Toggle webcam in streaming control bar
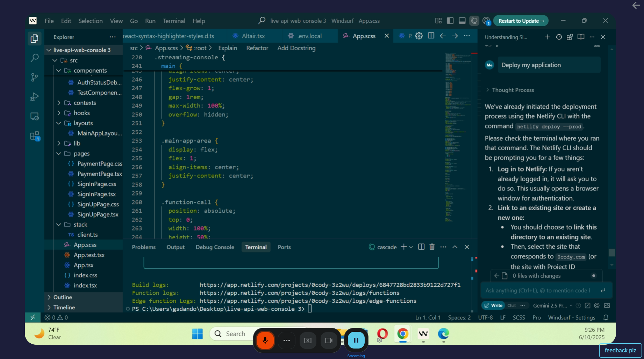The image size is (644, 359). pos(329,340)
